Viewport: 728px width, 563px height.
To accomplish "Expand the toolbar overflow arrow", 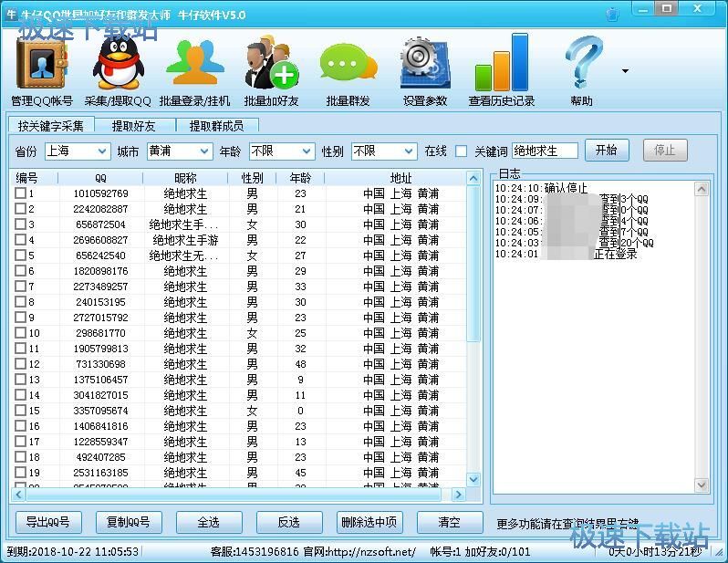I will 625,71.
